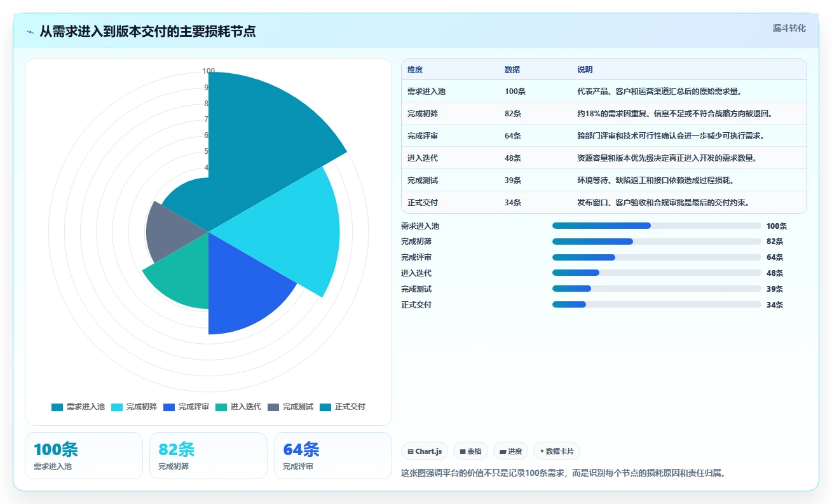Click the 进度 tag pill
Screen dimensions: 832x504
point(511,451)
